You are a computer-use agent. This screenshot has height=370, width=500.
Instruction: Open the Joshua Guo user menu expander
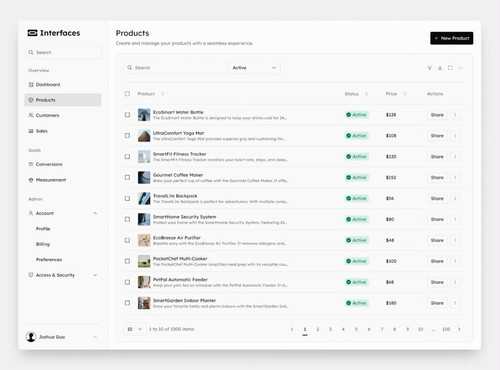point(95,337)
